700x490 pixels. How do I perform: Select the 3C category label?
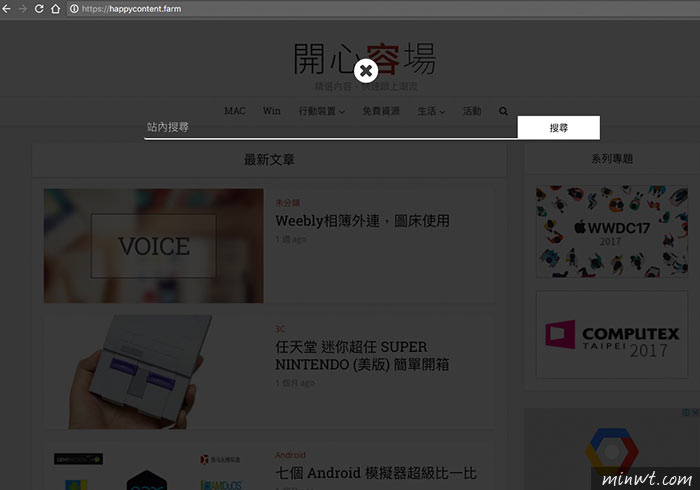click(280, 329)
